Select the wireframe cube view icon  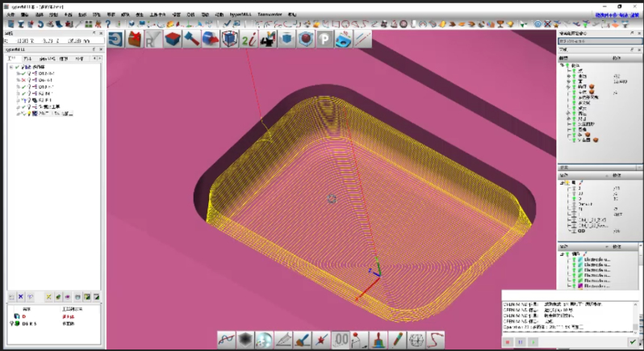coord(230,38)
